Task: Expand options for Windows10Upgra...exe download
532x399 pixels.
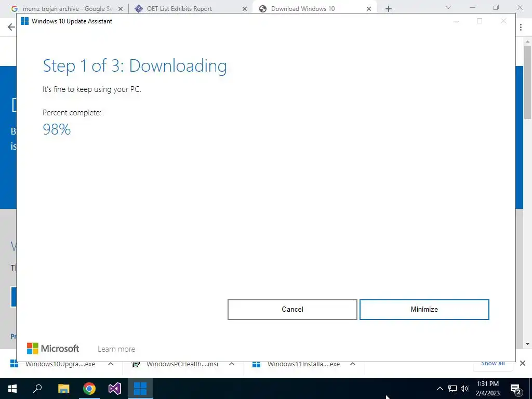Action: point(111,364)
